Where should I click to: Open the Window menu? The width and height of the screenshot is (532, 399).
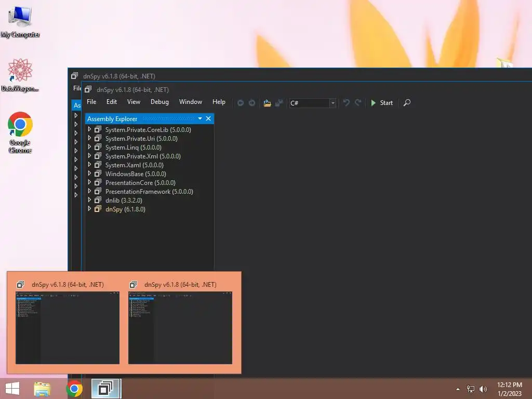190,102
